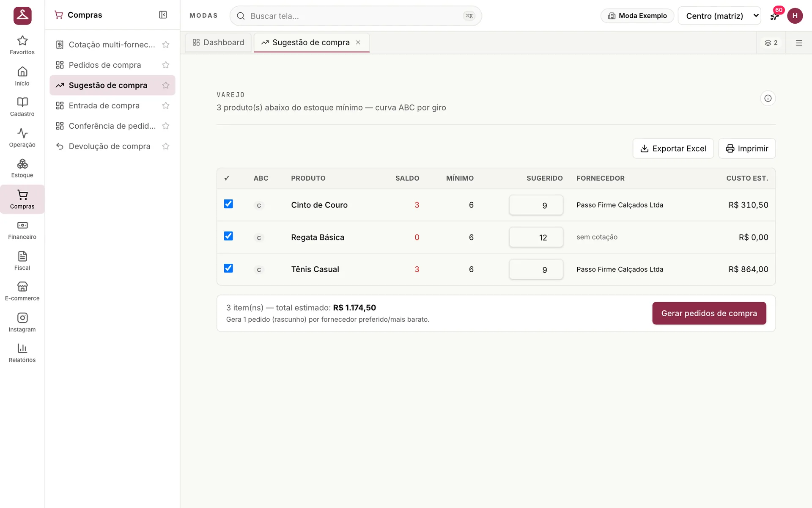Open the hamburger menu beside tabs
The width and height of the screenshot is (812, 508).
coord(799,43)
